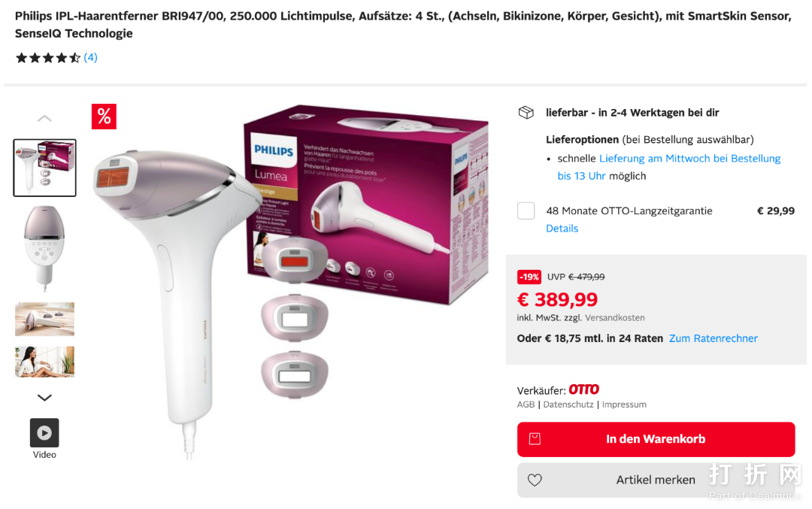Open the Versandkosten link
812x509 pixels.
615,318
